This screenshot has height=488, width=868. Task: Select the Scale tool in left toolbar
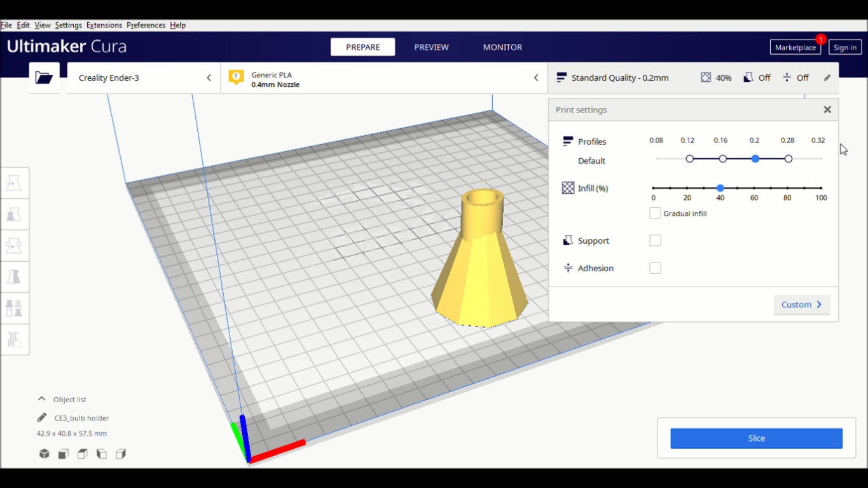(14, 215)
